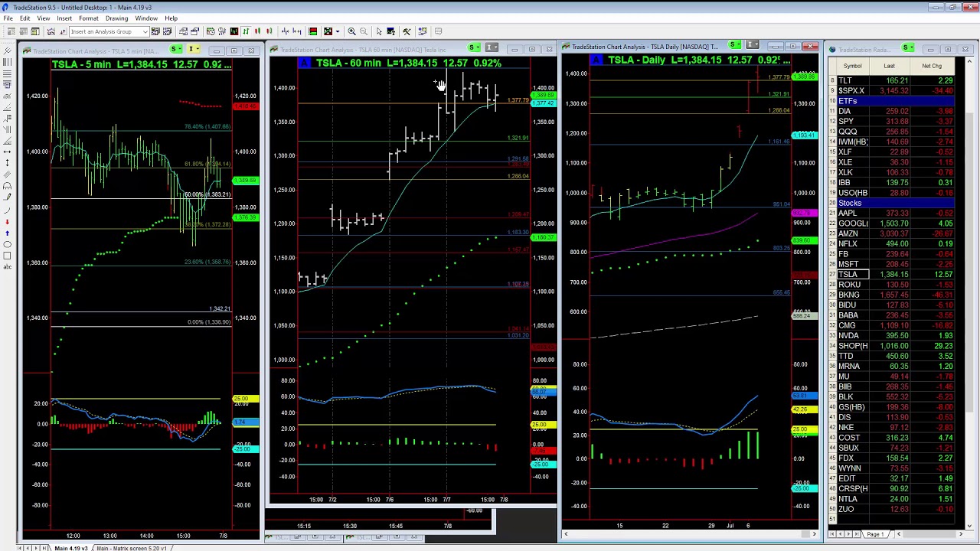Select the rectangle drawing tool
980x551 pixels.
[x=7, y=256]
